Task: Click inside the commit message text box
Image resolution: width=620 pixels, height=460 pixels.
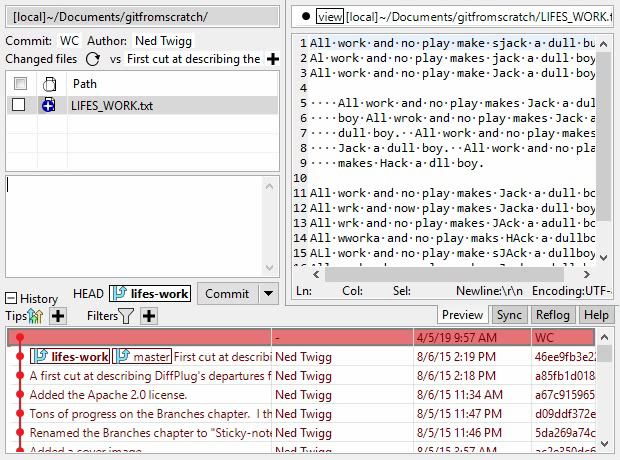Action: click(133, 225)
